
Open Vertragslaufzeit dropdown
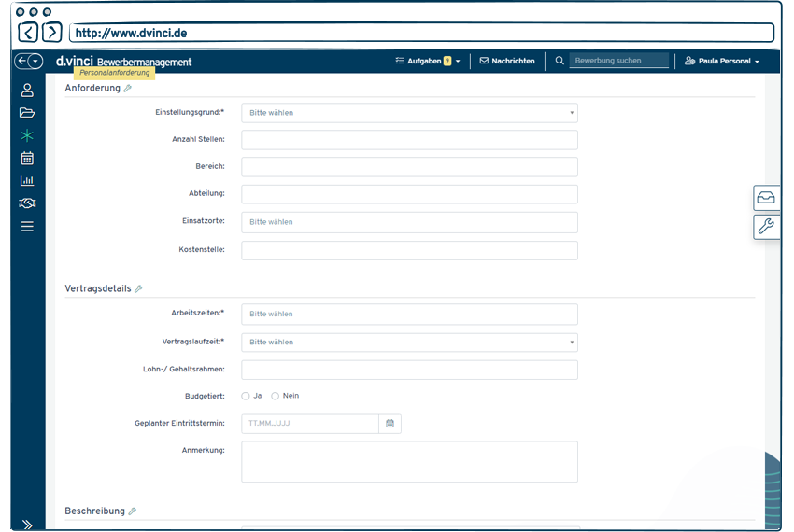[x=409, y=343]
